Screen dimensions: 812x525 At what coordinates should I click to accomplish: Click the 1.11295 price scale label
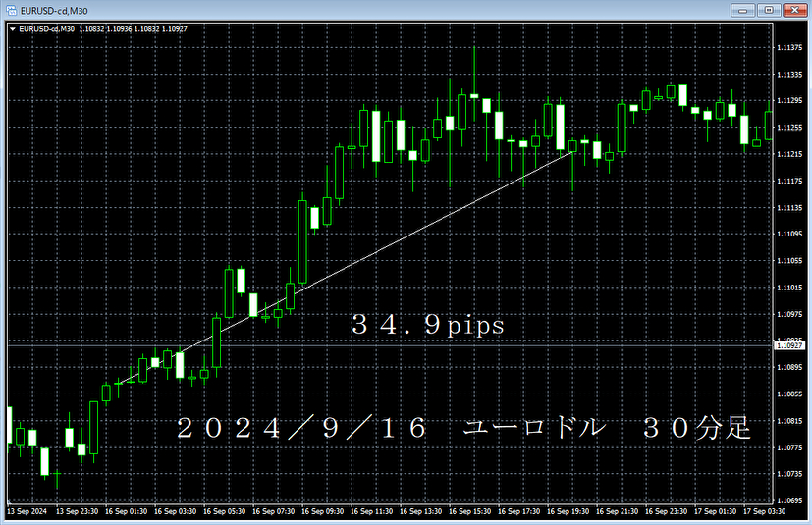(789, 100)
